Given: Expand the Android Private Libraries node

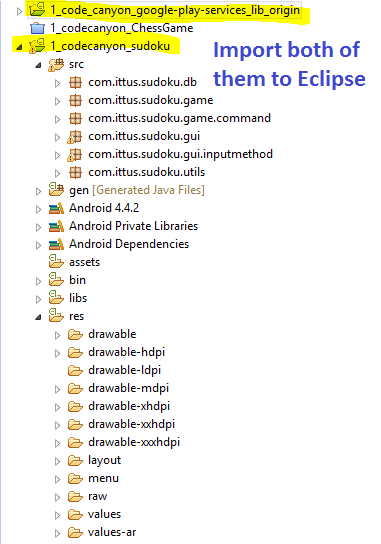Looking at the screenshot, I should [x=39, y=227].
